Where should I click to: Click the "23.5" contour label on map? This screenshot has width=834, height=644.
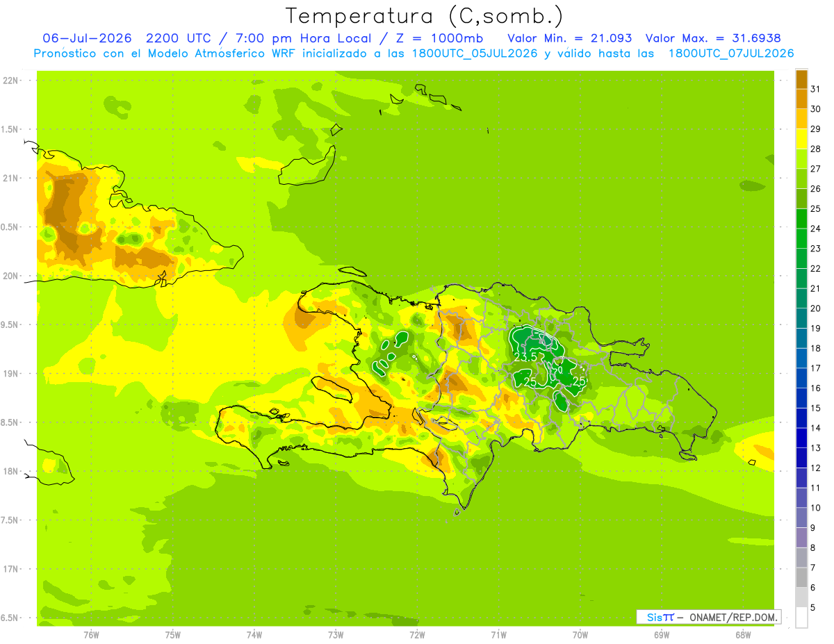pyautogui.click(x=526, y=356)
